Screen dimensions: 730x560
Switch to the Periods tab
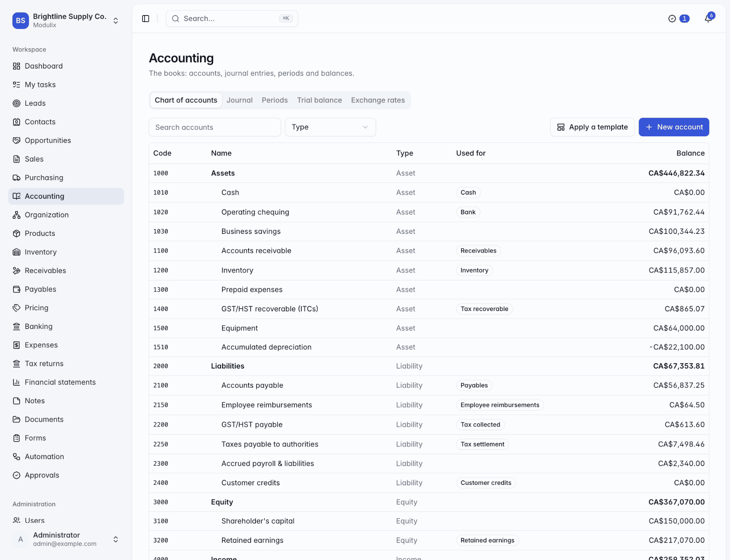275,100
